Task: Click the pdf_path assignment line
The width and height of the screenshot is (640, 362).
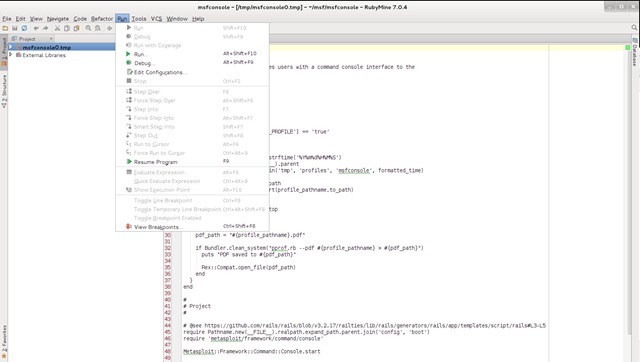Action: point(250,235)
